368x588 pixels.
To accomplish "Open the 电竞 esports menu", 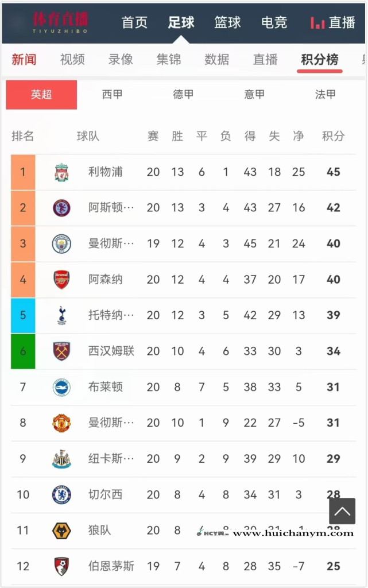I will coord(274,22).
